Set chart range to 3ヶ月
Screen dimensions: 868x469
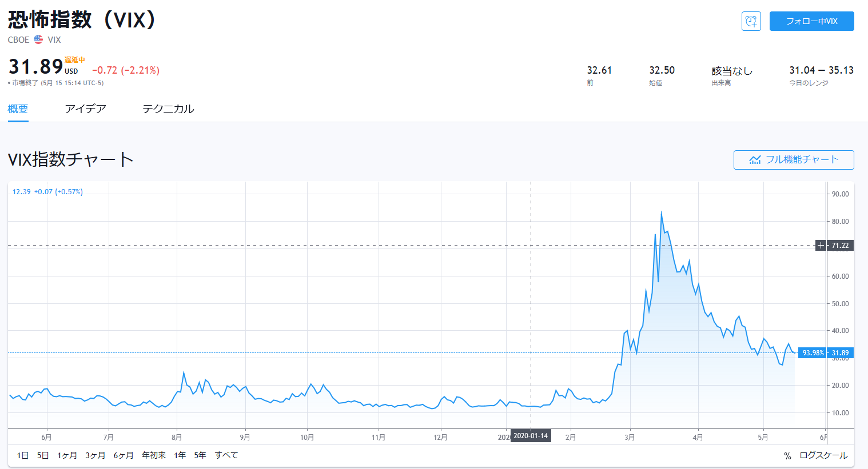coord(95,455)
